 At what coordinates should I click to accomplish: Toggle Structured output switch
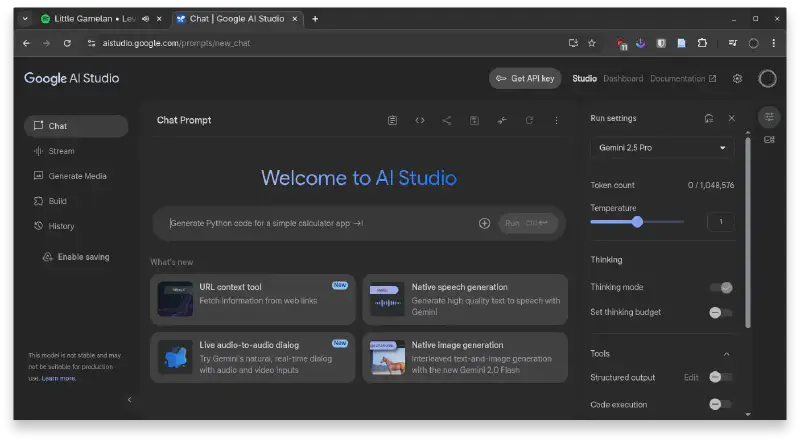coord(720,377)
